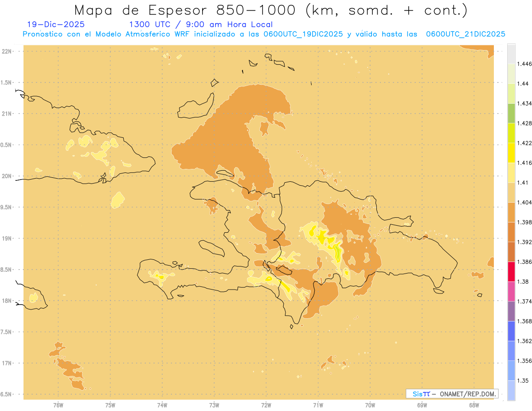This screenshot has height=411, width=532.
Task: Click the bright yellow swatch between 1.416 and 1.422
Action: coord(511,153)
